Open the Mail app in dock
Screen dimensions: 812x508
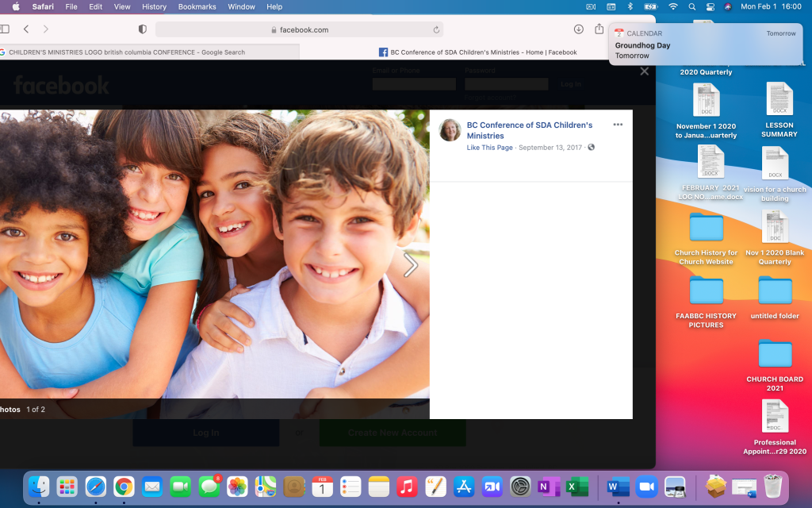pyautogui.click(x=152, y=487)
